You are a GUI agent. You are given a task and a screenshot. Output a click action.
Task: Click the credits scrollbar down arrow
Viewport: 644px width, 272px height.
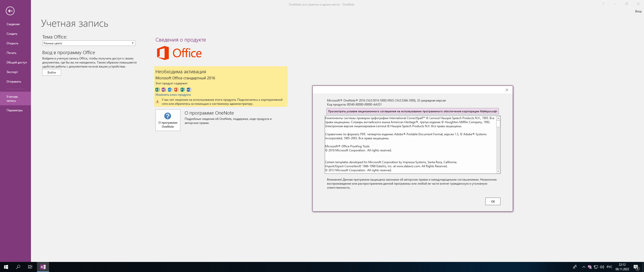coord(498,171)
